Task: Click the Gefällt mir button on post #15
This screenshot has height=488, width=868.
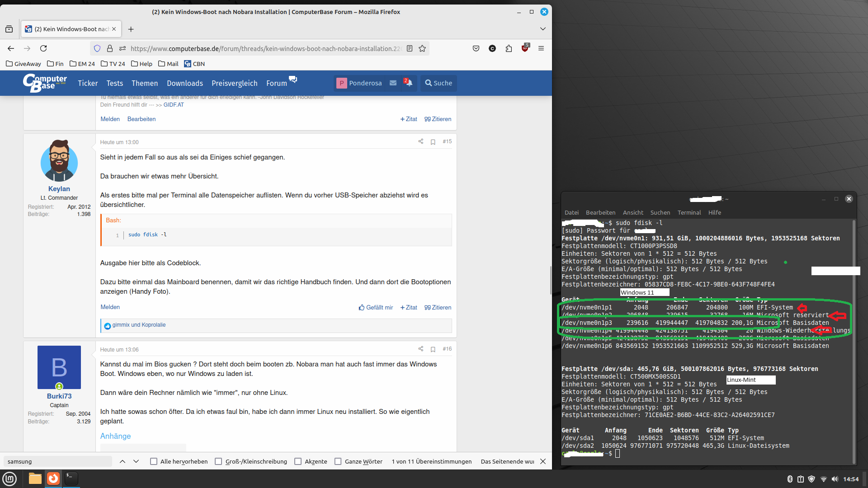Action: 376,307
